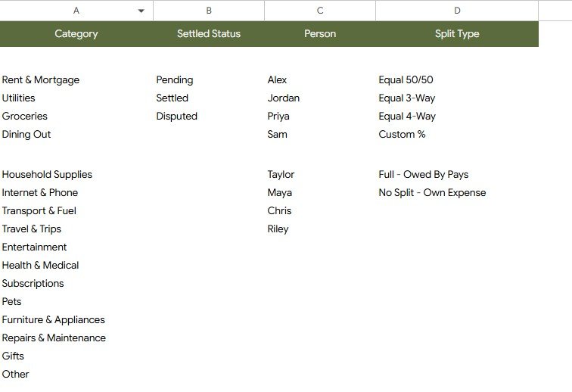Select column B header

tap(209, 11)
